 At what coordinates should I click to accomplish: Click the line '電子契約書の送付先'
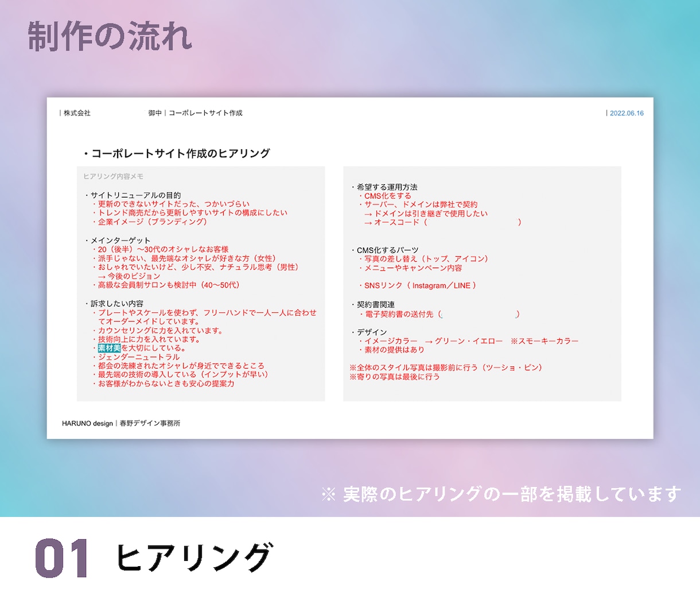(399, 314)
